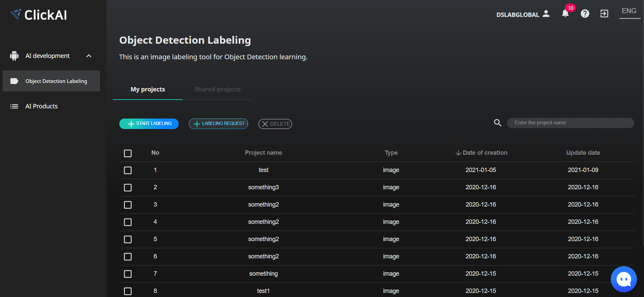
Task: Open the ENG language selector
Action: (x=629, y=11)
